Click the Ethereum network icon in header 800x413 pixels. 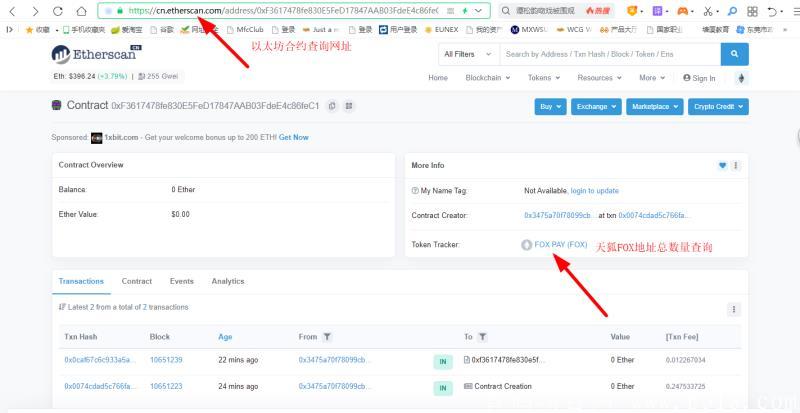tap(741, 78)
